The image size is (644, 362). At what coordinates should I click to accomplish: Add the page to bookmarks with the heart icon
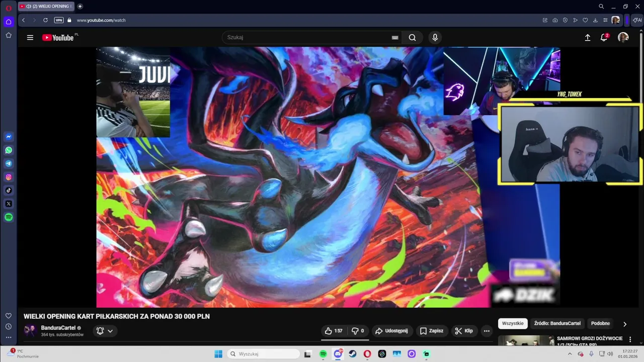(585, 20)
